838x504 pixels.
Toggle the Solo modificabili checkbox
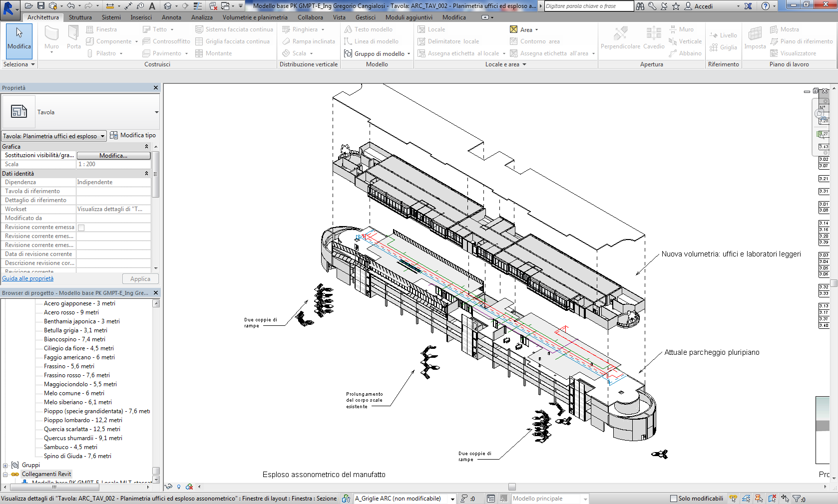coord(673,498)
